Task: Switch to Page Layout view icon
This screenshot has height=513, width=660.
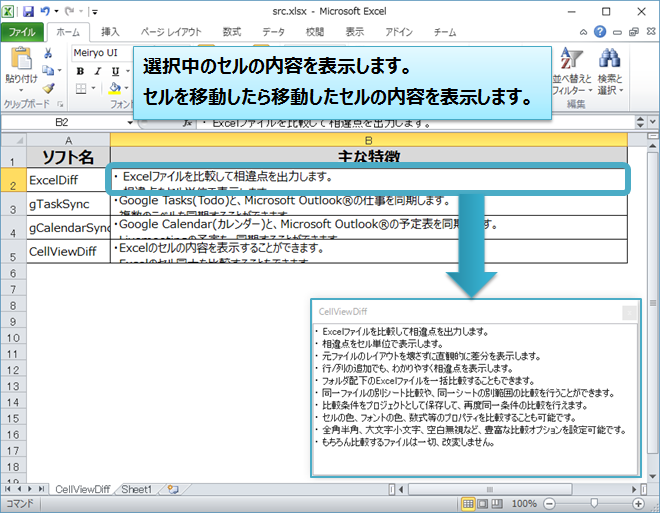Action: point(483,504)
